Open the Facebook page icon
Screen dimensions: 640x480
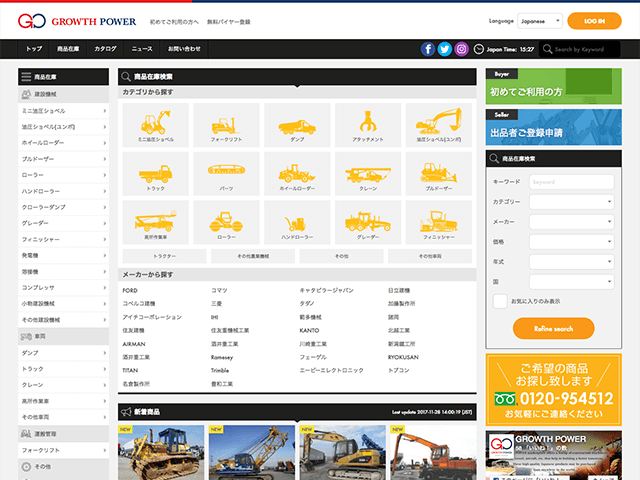(427, 49)
